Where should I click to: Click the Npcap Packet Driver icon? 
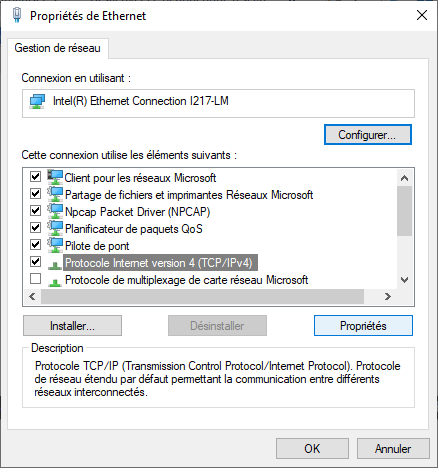[x=55, y=211]
